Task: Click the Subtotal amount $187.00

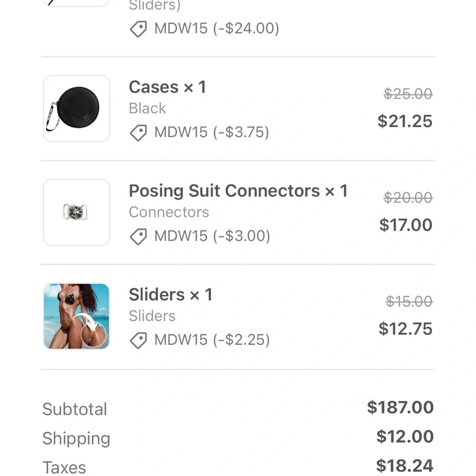Action: click(x=400, y=407)
